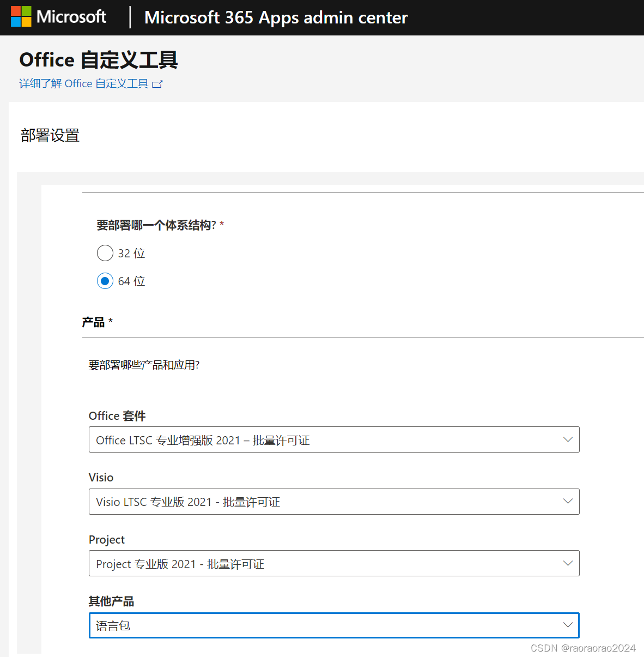Click the 64 位 option label text
This screenshot has width=644, height=657.
[132, 281]
